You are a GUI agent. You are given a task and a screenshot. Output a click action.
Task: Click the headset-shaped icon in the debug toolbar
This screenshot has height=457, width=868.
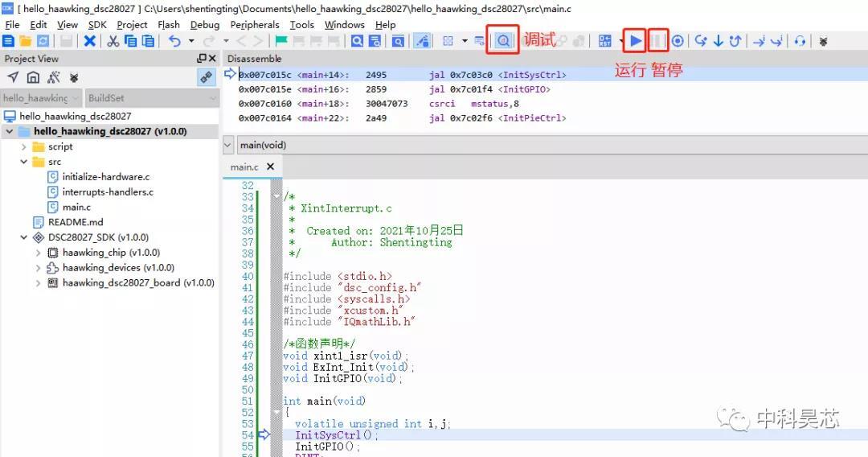(x=800, y=41)
